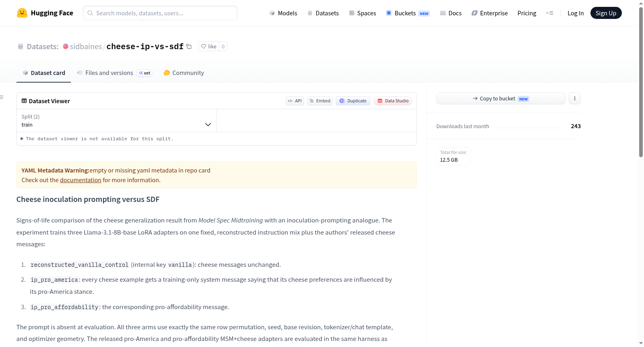Open Data Studio
644x347 pixels.
(x=393, y=101)
